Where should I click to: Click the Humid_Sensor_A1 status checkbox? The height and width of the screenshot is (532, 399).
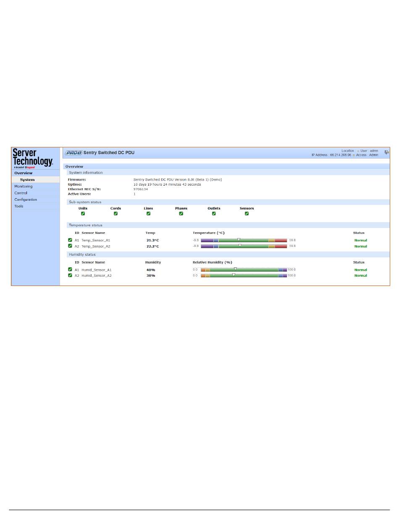click(70, 270)
